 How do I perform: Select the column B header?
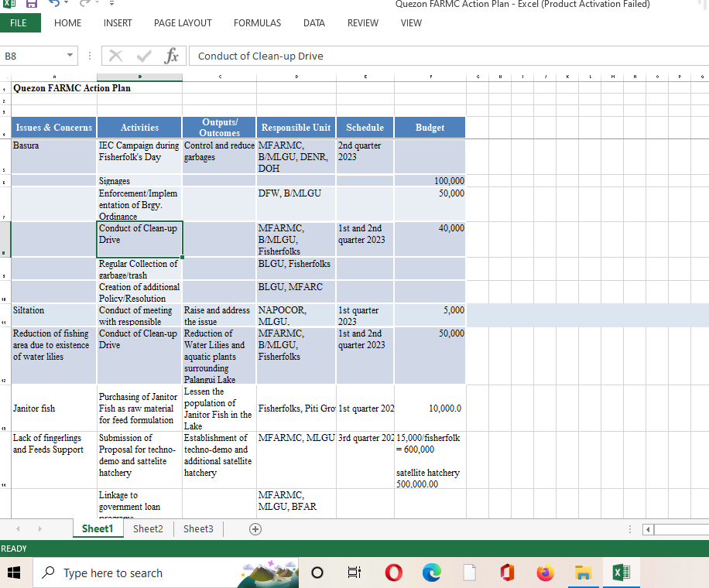click(139, 77)
